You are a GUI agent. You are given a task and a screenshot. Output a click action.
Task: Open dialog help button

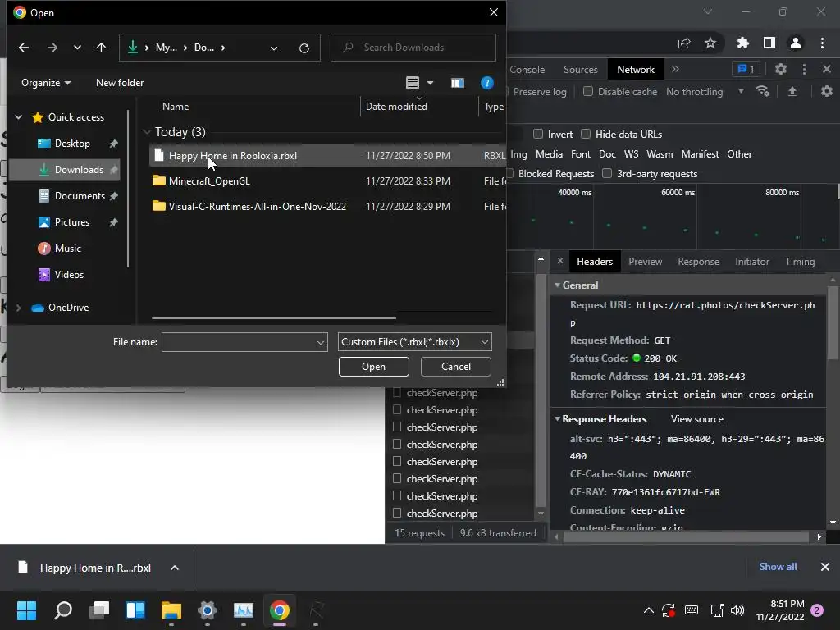(486, 83)
